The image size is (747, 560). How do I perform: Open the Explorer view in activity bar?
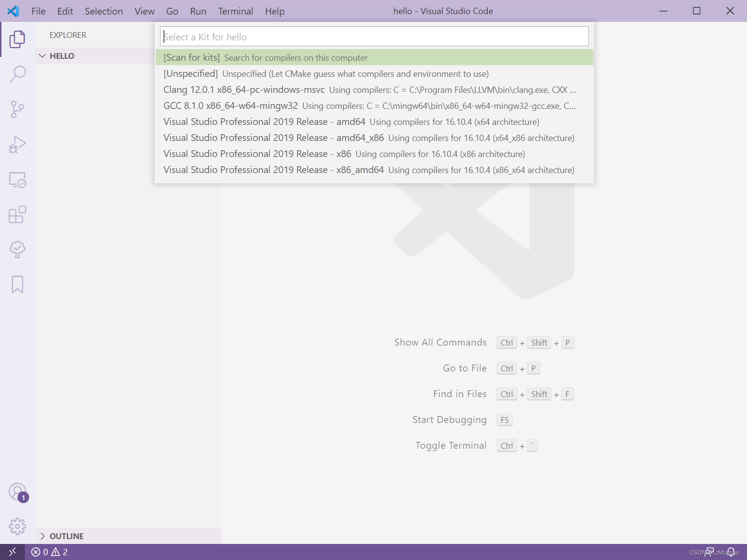point(18,39)
